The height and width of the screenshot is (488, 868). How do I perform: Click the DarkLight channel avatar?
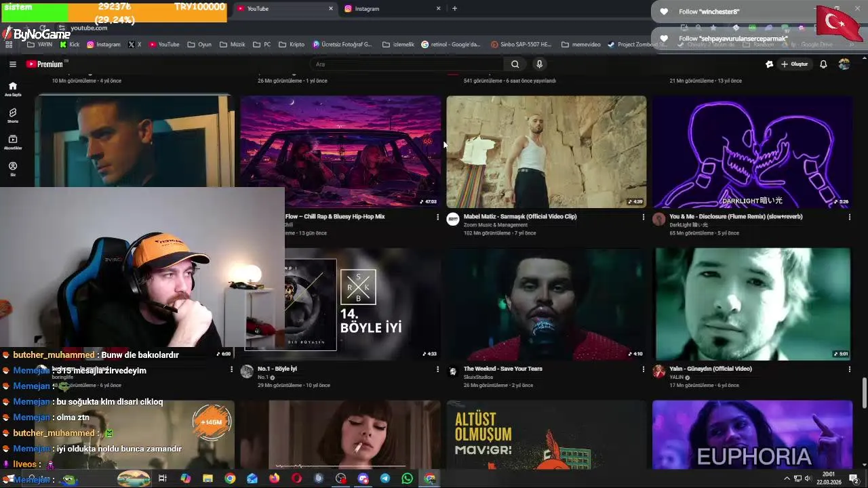(x=659, y=219)
